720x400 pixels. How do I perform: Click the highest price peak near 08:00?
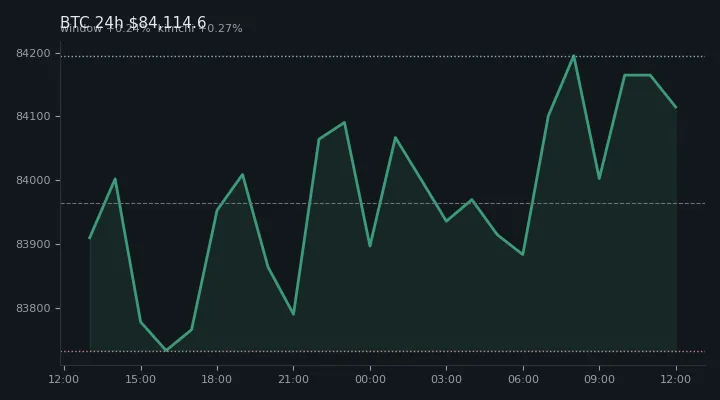click(574, 56)
